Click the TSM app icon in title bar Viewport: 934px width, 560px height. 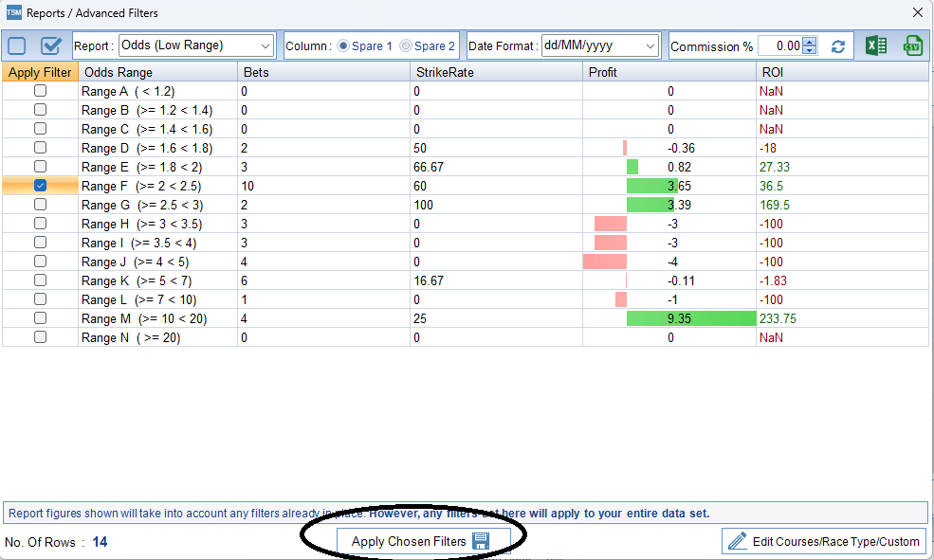tap(13, 13)
